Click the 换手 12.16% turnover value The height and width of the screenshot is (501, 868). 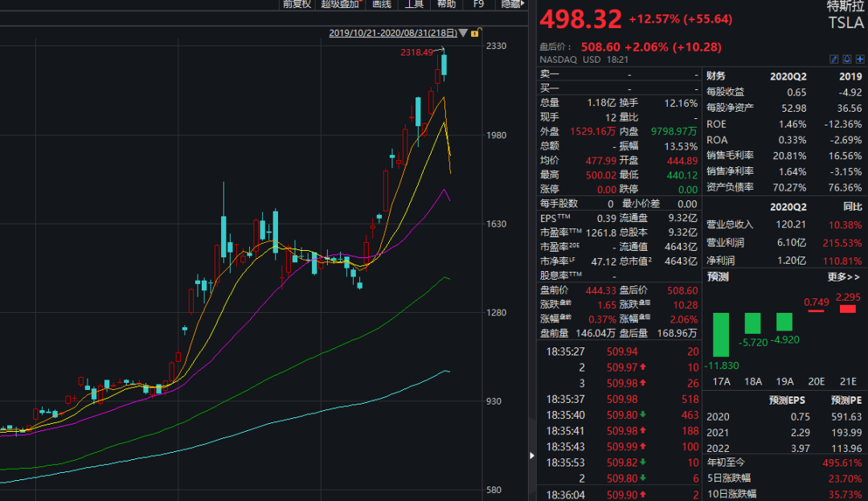coord(681,103)
